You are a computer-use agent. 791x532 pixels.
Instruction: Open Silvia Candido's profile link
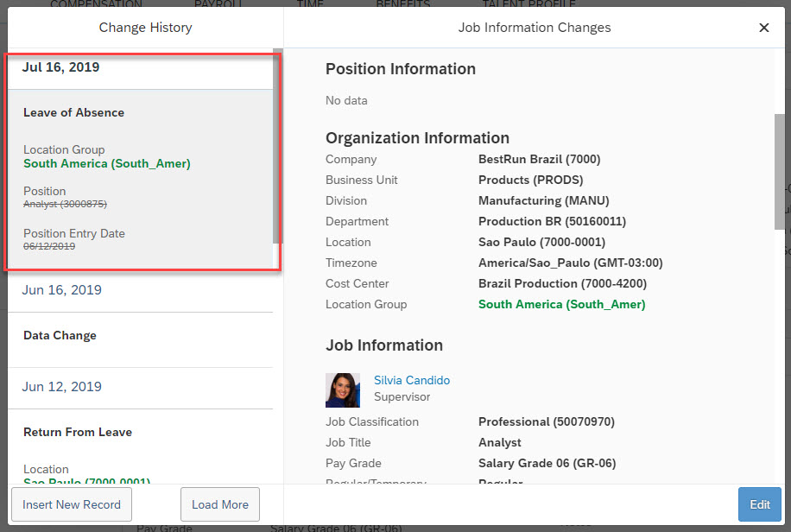tap(412, 380)
